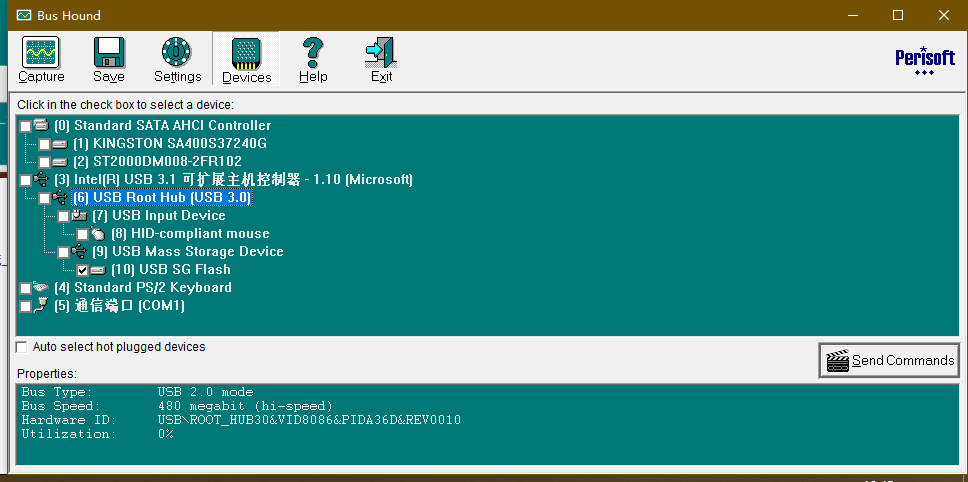The height and width of the screenshot is (482, 968).
Task: Check the KINGSTON SA400S37240G box
Action: 44,144
